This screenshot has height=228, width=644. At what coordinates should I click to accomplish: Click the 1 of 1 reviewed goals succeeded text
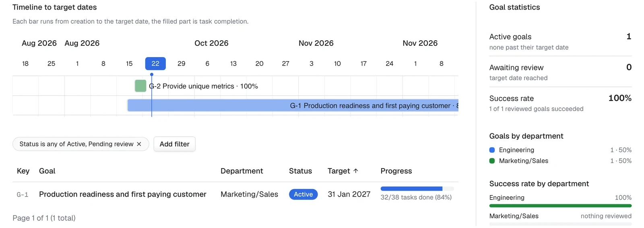(x=536, y=109)
